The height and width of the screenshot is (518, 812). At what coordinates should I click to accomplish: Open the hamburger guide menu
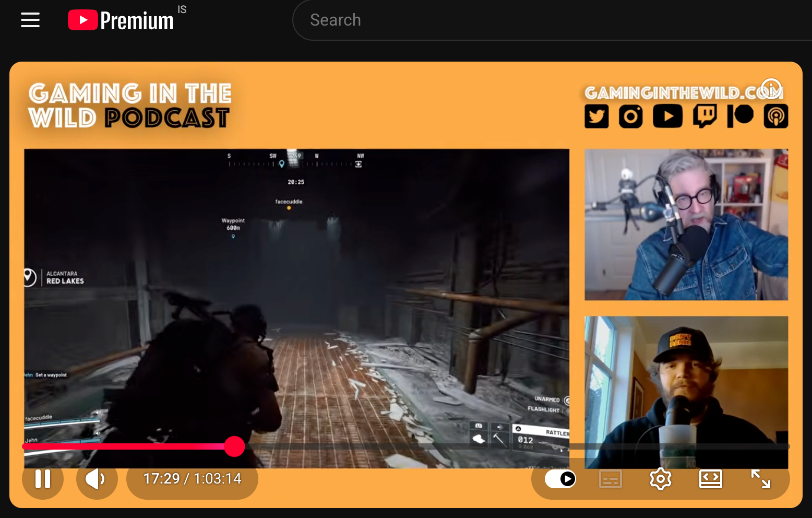point(30,20)
